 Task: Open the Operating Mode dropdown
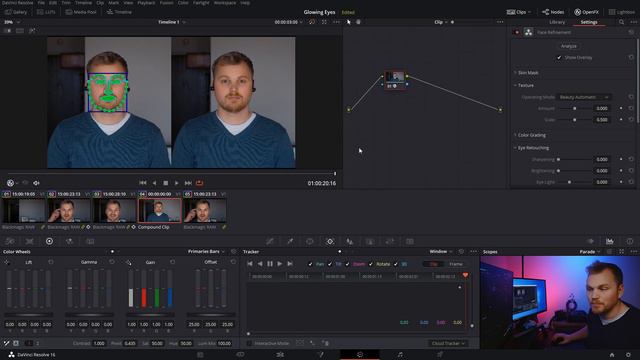584,97
